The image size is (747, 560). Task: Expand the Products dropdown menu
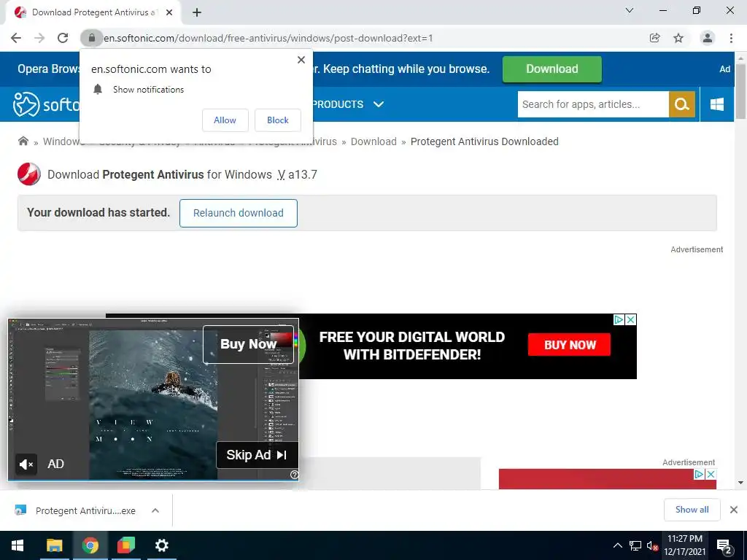(348, 104)
